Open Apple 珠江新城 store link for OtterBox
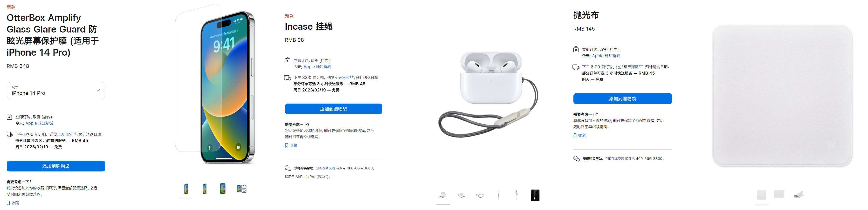The height and width of the screenshot is (210, 868). [39, 124]
